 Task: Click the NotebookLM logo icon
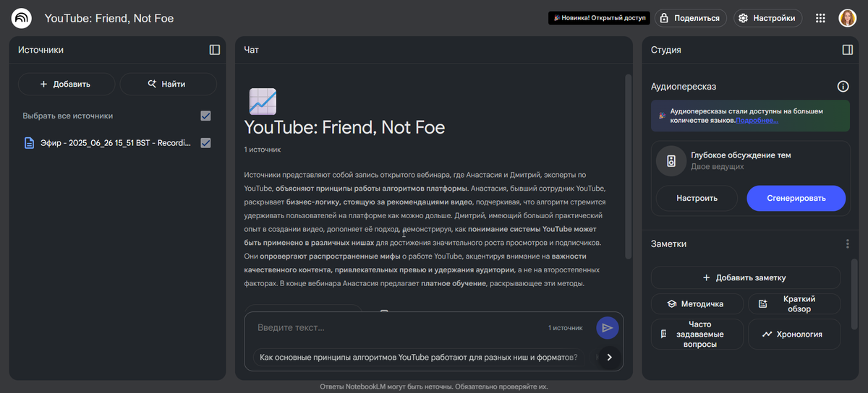(x=22, y=18)
